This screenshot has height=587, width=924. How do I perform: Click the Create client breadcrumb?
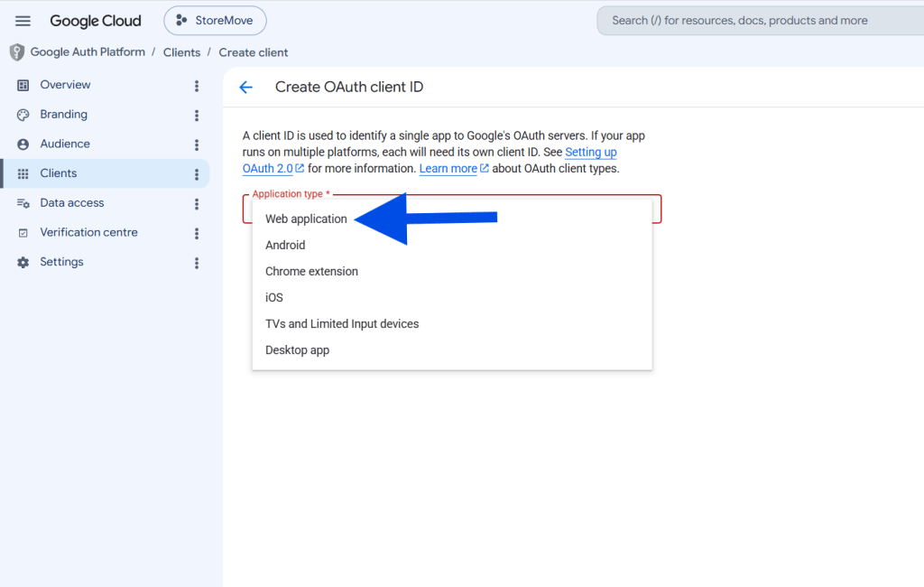click(x=254, y=52)
